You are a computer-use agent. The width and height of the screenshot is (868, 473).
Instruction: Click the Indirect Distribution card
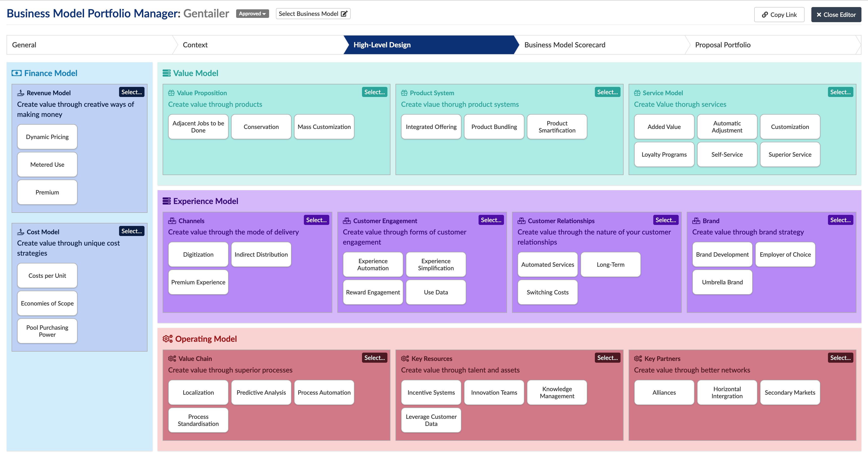coord(261,255)
